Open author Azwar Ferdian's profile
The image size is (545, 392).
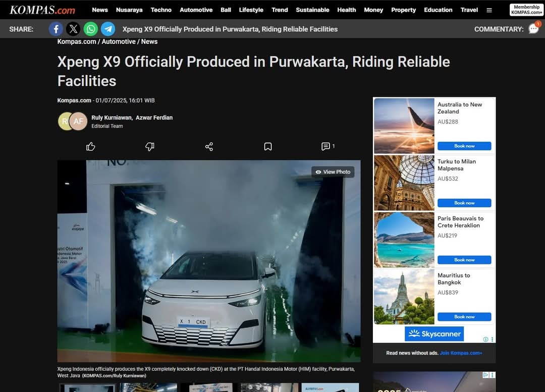click(x=154, y=118)
